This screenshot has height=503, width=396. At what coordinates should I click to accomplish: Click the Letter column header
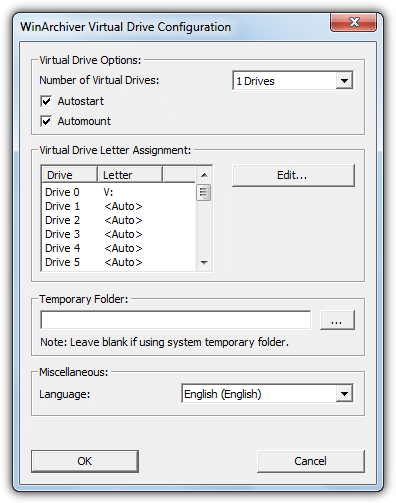tap(130, 175)
